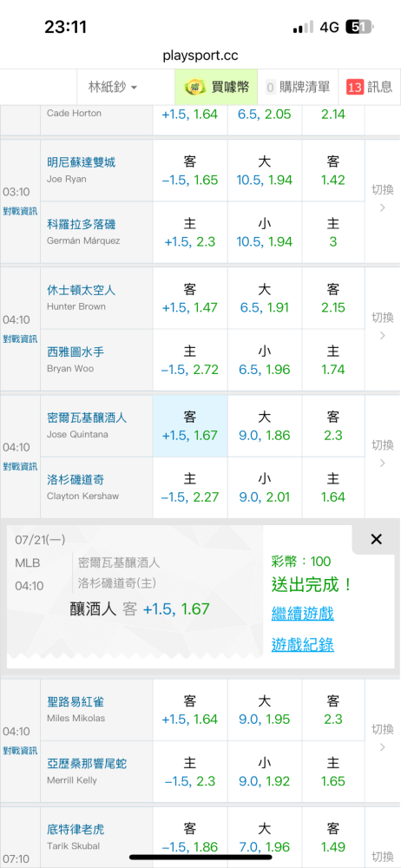Select 大 10.5, 1.94 for Twins game
The height and width of the screenshot is (868, 401).
[264, 170]
